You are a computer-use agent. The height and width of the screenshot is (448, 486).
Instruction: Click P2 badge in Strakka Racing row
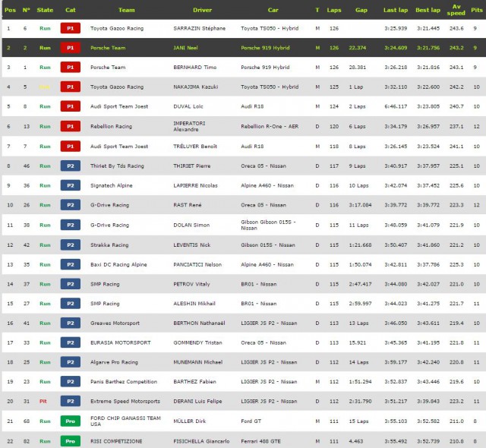[71, 245]
